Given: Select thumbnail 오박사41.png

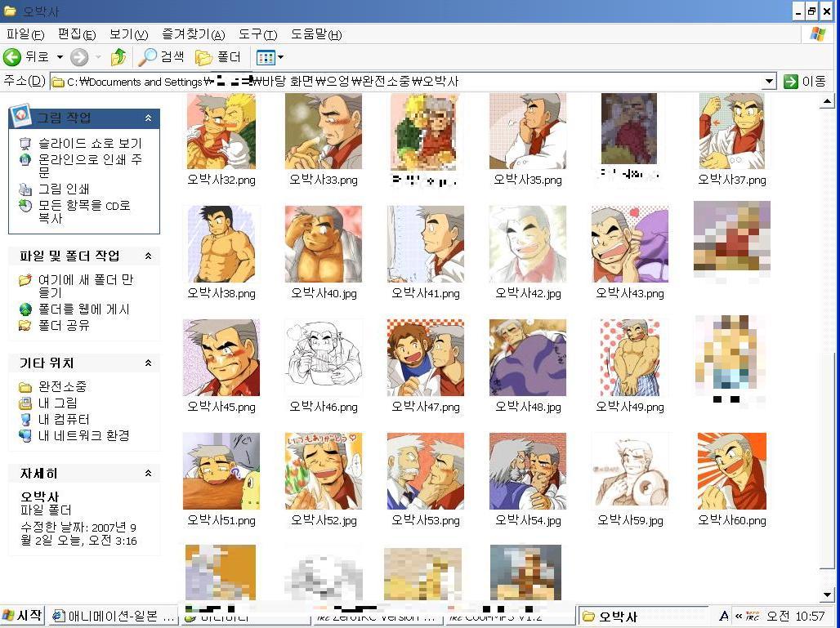Looking at the screenshot, I should [x=426, y=244].
